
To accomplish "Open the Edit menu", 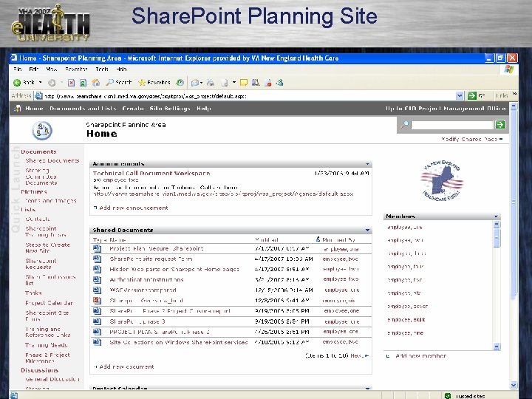I will (34, 69).
